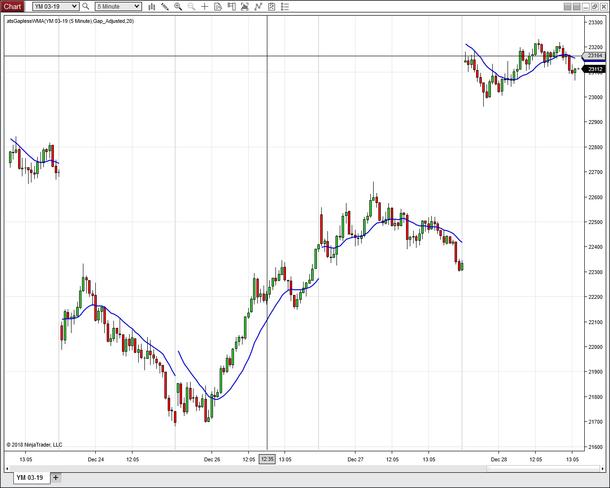Click the instrument link colored square button
The image size is (610, 488).
click(567, 7)
